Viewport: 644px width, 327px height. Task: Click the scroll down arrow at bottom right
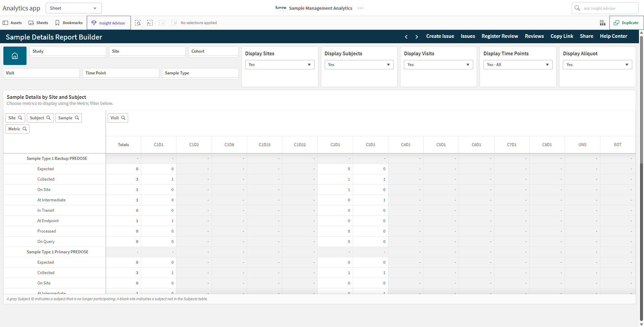pos(641,324)
